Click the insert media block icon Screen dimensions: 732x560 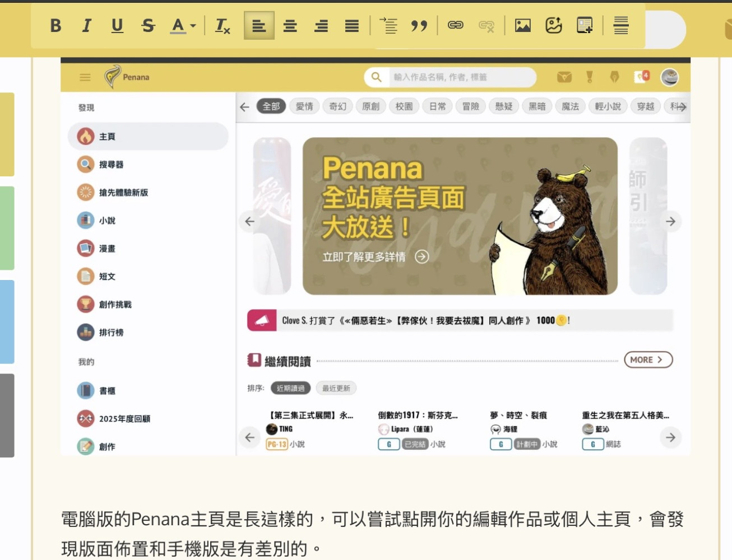[x=585, y=25]
